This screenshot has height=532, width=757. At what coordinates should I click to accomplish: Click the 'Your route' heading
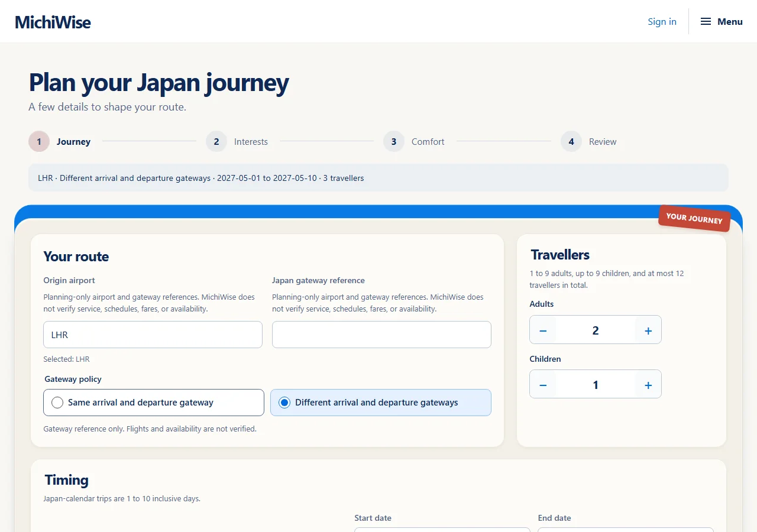[x=76, y=257]
